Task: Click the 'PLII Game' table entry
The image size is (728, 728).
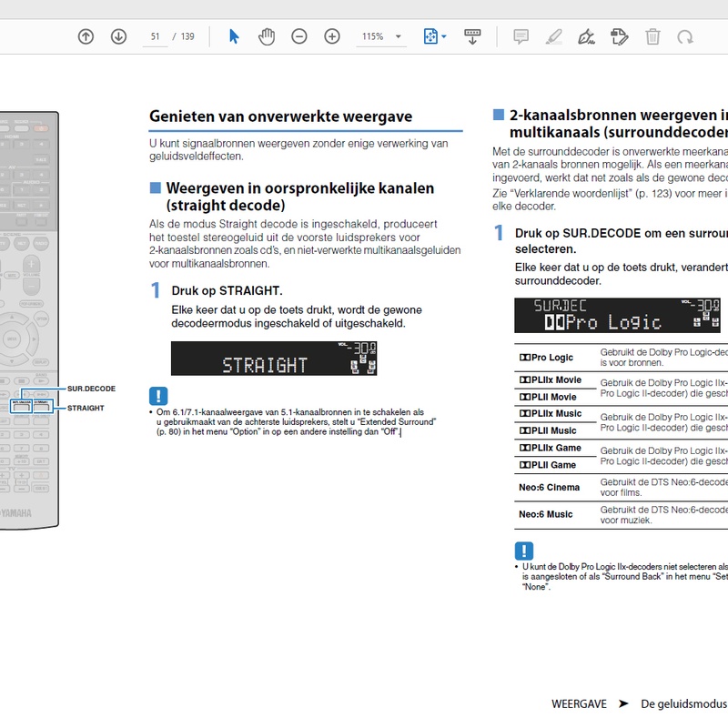Action: tap(548, 465)
